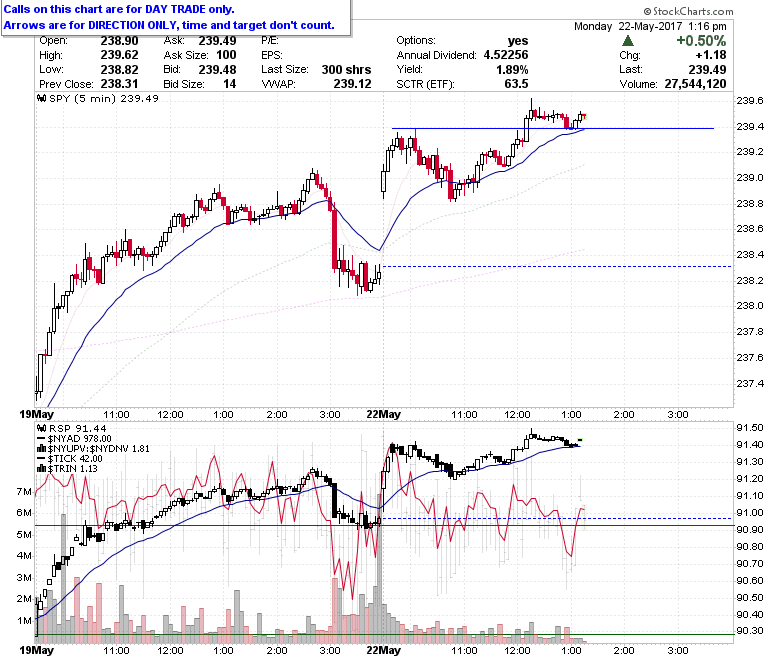Viewport: 780px width, 659px height.
Task: Select the Low value 238.82
Action: coord(119,70)
